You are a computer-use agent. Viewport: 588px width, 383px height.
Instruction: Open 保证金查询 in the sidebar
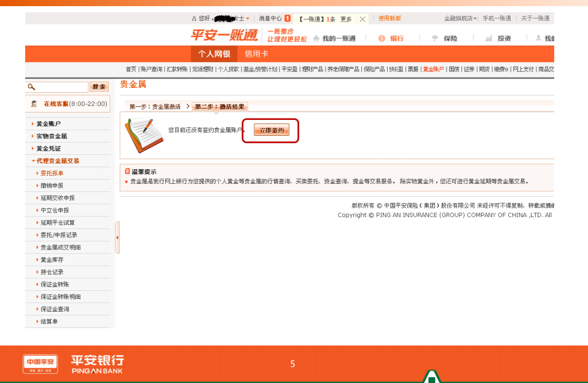(x=55, y=309)
